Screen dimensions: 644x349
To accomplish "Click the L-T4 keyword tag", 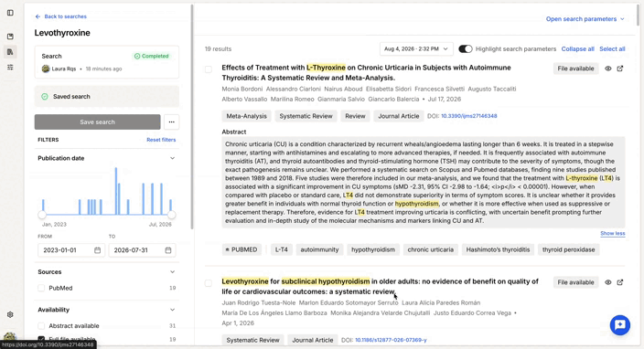I will click(282, 249).
